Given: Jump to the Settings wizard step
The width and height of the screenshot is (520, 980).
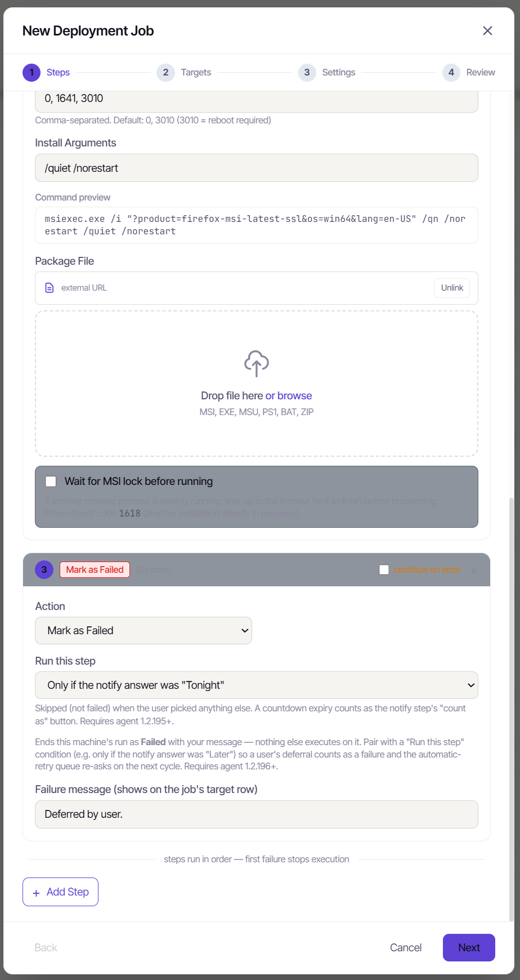Looking at the screenshot, I should coord(327,73).
